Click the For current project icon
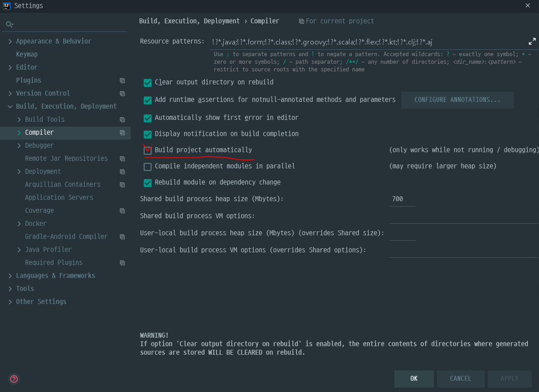Image resolution: width=539 pixels, height=392 pixels. (x=301, y=21)
